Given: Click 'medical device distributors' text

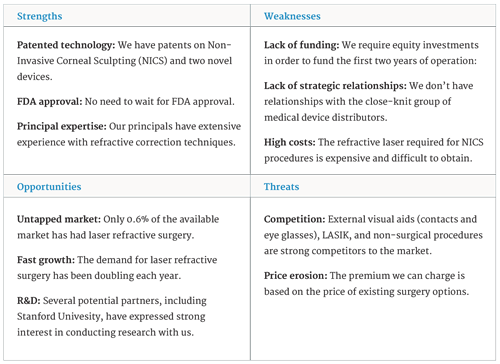Looking at the screenshot, I should (x=325, y=118).
